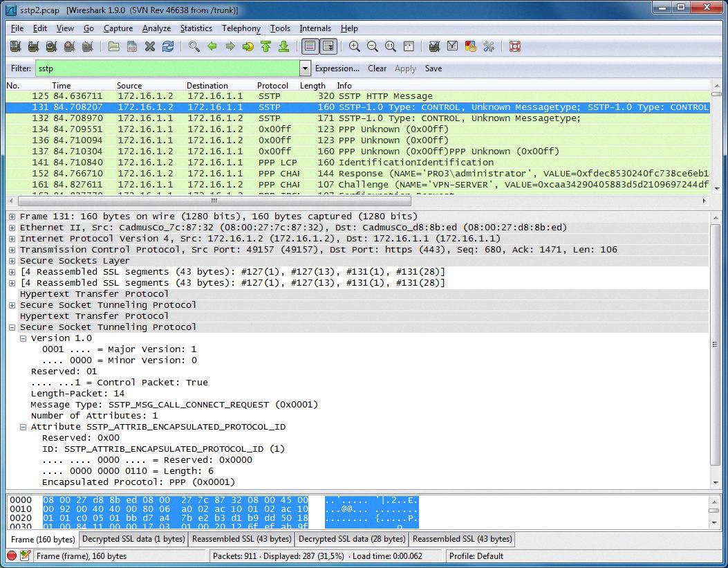Image resolution: width=728 pixels, height=568 pixels.
Task: Open help lifebuoy icon
Action: 515,46
